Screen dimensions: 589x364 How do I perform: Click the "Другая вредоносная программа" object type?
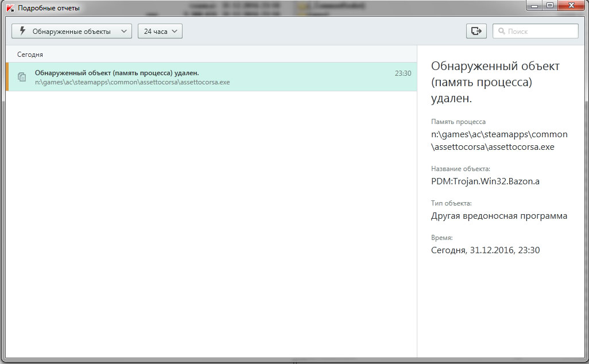click(x=499, y=216)
